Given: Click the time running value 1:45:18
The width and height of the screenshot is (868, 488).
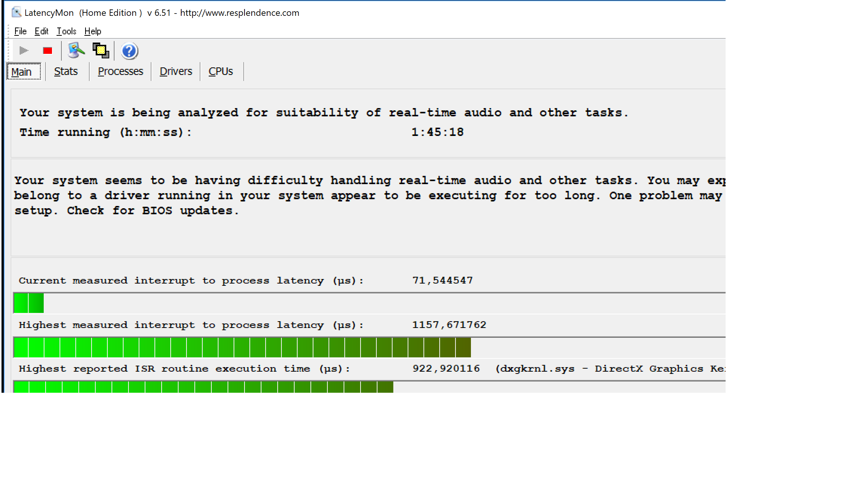Looking at the screenshot, I should pyautogui.click(x=437, y=132).
